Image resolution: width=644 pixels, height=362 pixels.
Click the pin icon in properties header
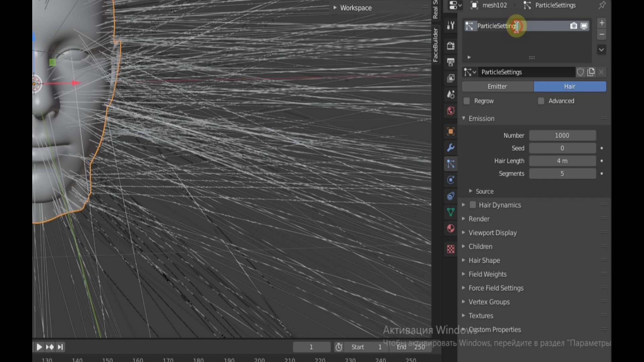602,5
